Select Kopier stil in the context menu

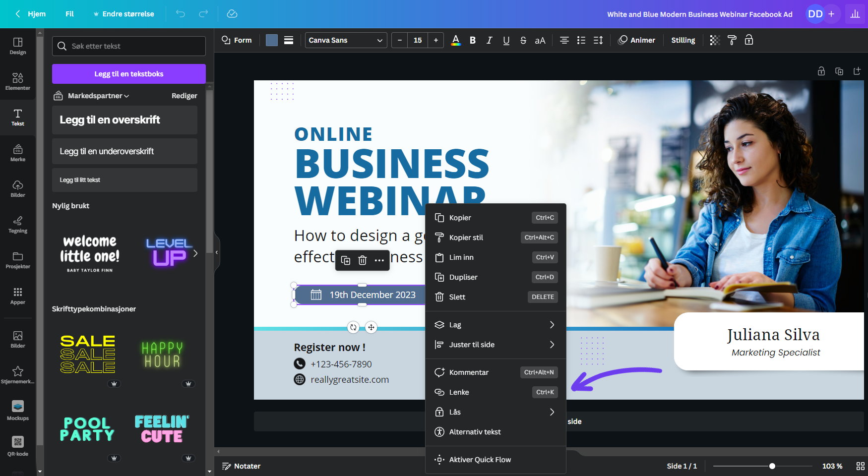click(496, 238)
